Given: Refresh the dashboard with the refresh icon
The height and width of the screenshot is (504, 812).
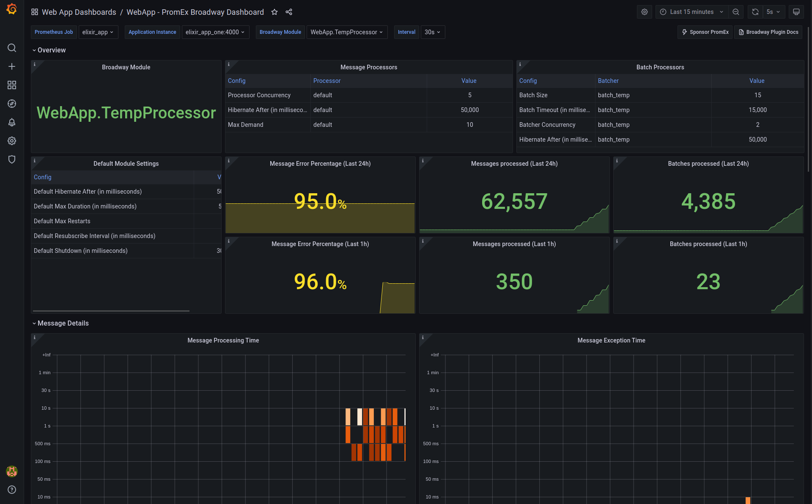Looking at the screenshot, I should tap(755, 12).
